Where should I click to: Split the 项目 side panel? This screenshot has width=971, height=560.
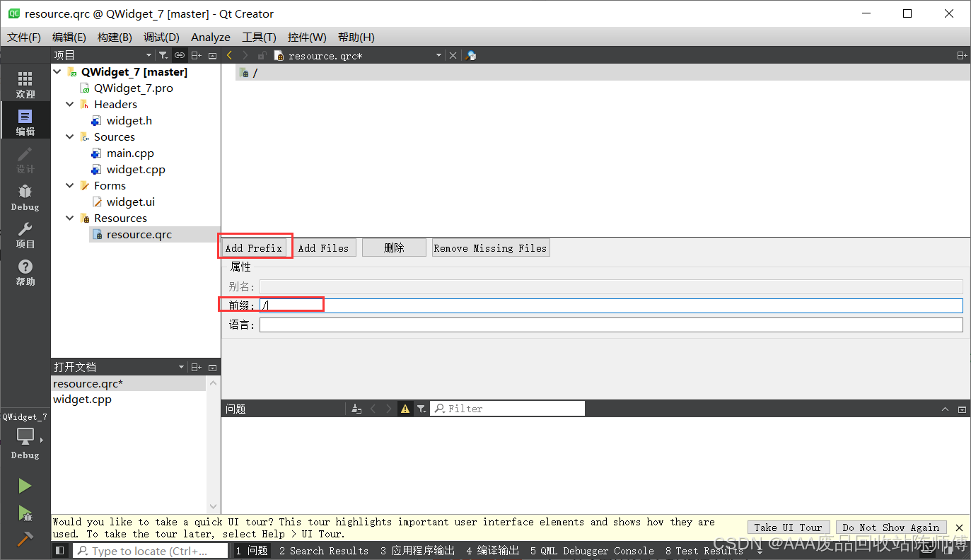point(197,55)
